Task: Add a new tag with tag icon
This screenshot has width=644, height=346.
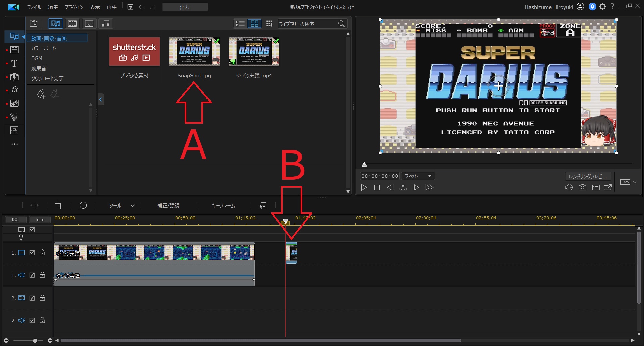Action: [x=41, y=94]
